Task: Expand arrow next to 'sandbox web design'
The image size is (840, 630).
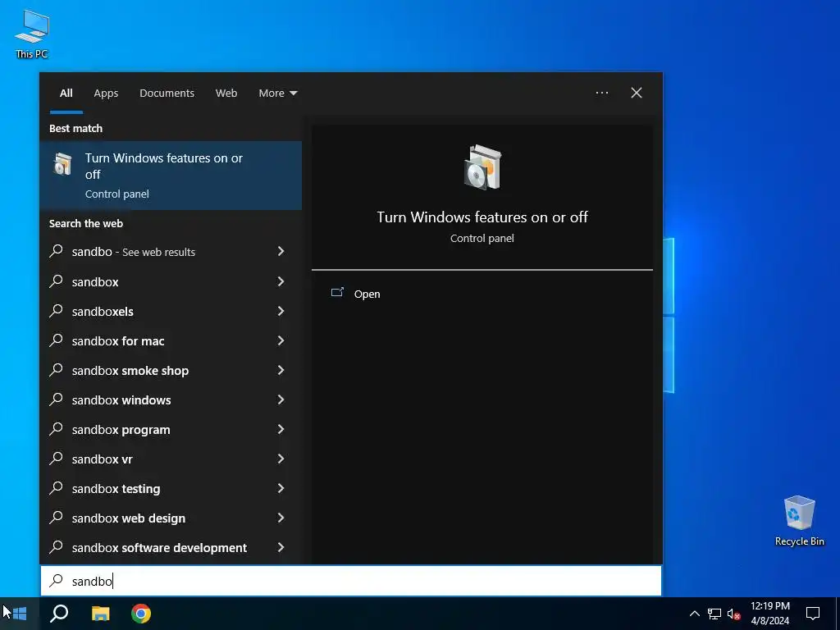Action: coord(281,518)
